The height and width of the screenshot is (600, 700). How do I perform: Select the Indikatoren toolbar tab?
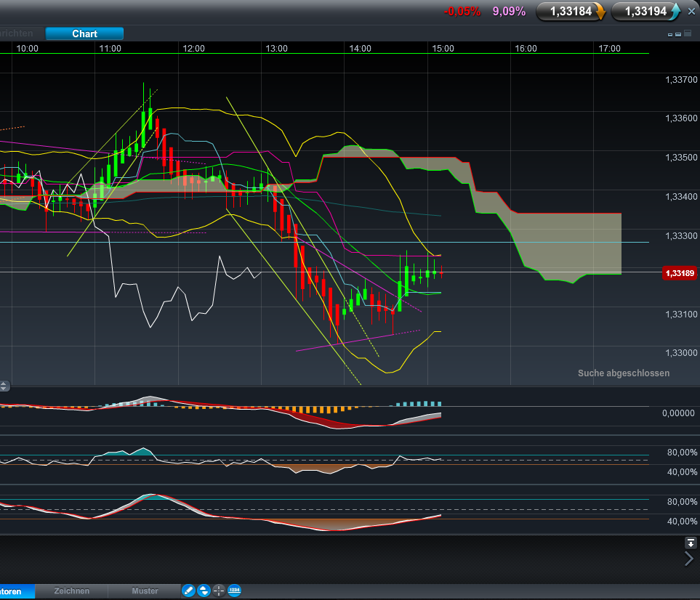(15, 591)
